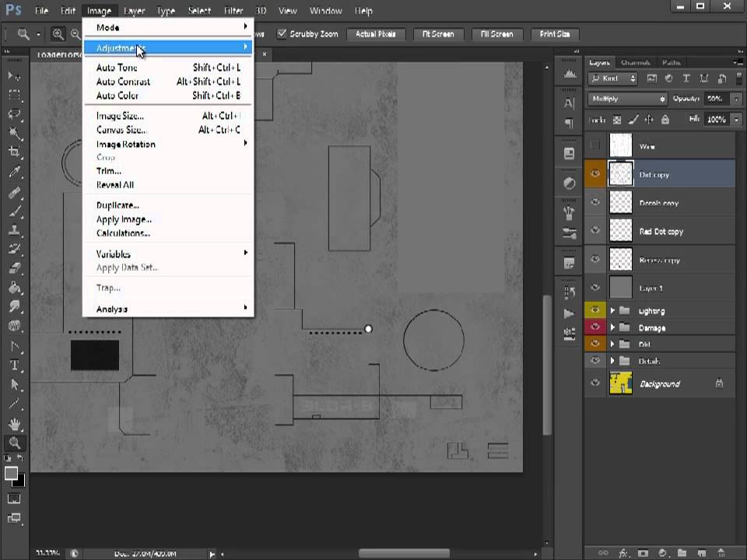Hide the Decals copy layer

click(x=595, y=202)
